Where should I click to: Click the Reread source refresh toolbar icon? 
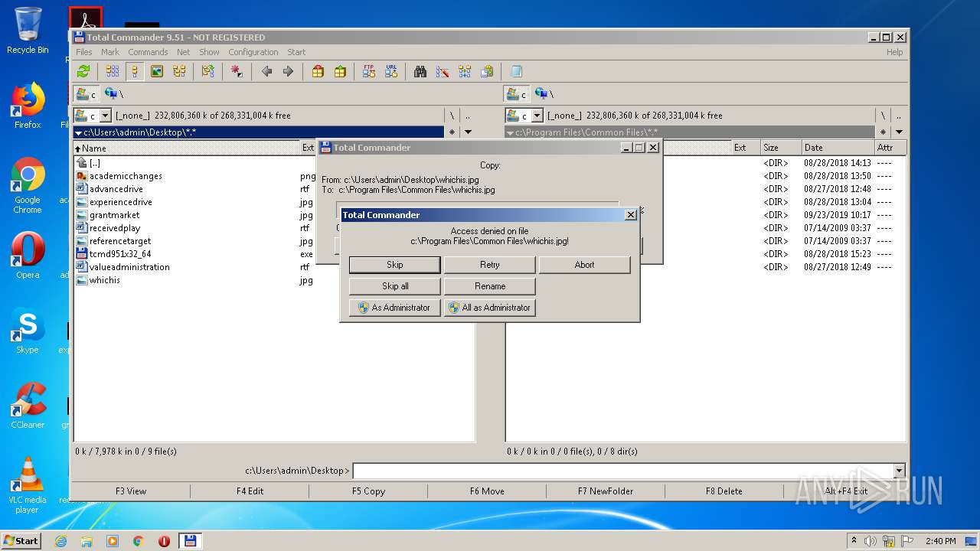(x=83, y=71)
